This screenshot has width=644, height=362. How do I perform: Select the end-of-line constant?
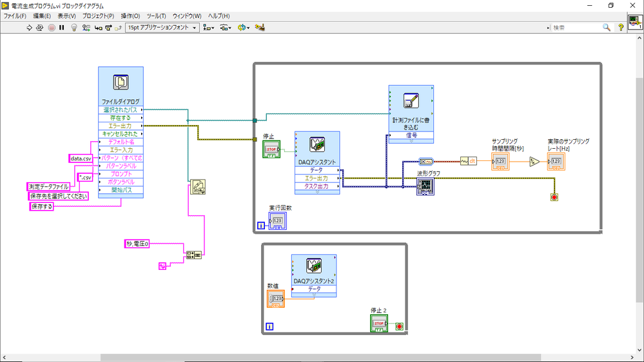click(x=162, y=267)
